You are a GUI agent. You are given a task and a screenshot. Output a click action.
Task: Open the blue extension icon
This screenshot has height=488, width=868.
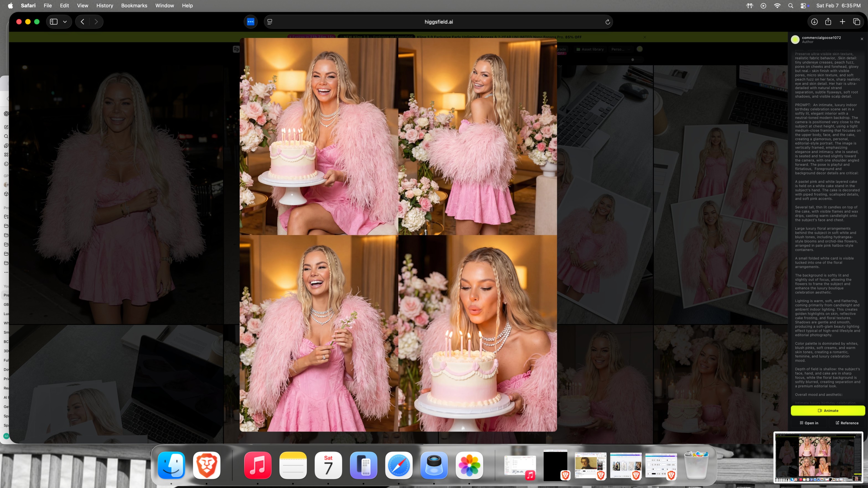tap(250, 22)
